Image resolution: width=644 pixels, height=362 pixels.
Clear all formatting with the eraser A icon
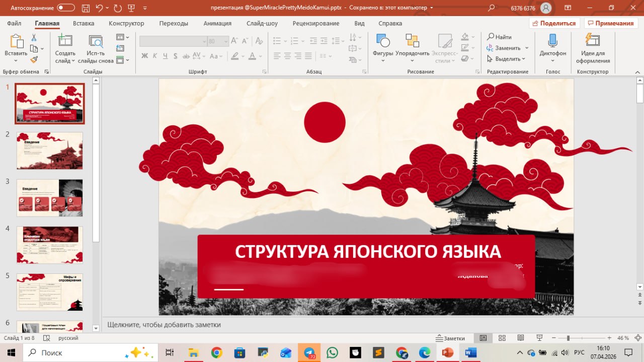click(259, 41)
